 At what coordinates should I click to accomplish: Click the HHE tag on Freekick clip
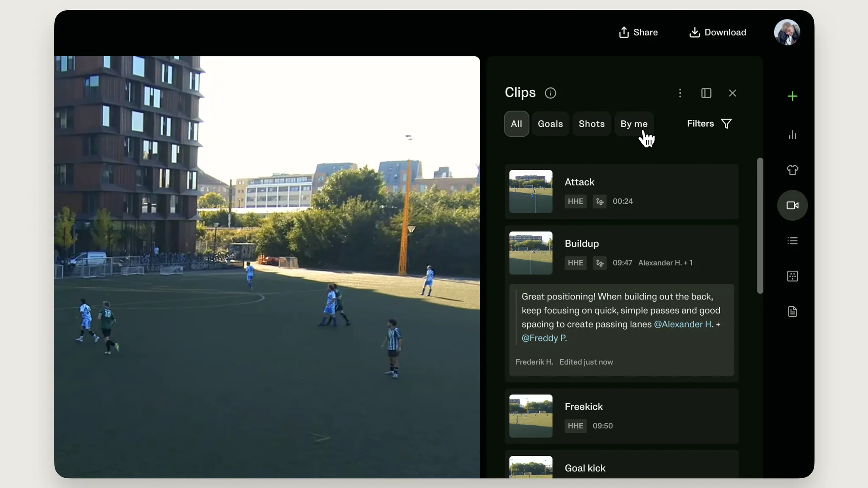[576, 426]
